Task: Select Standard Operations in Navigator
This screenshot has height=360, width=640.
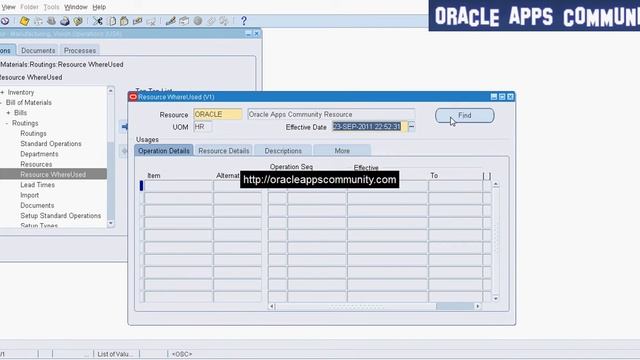Action: 51,144
